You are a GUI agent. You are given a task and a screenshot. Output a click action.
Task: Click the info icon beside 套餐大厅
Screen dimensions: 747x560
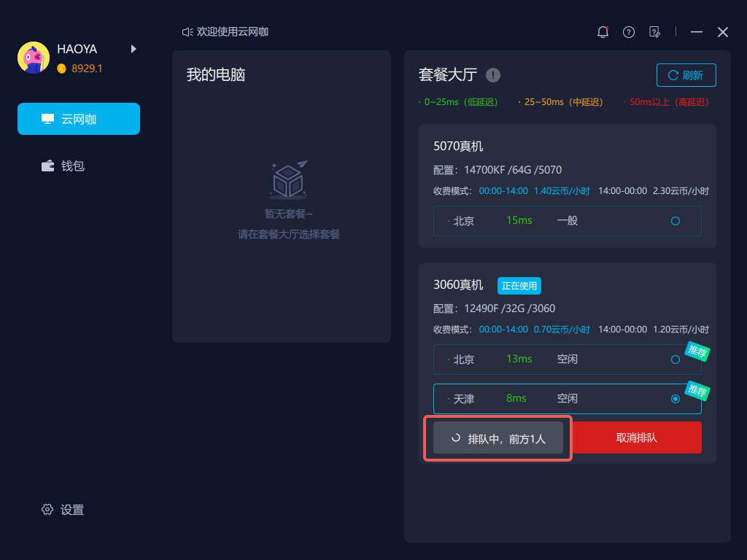(492, 75)
